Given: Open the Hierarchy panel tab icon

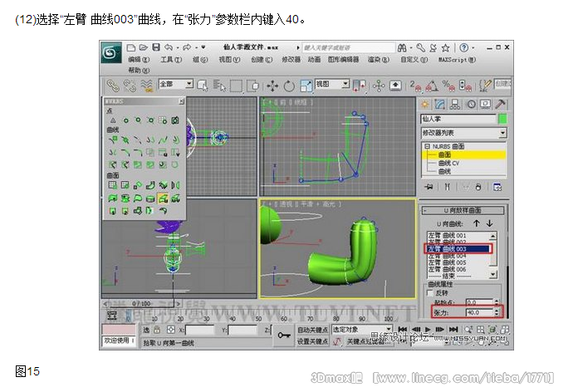Looking at the screenshot, I should coord(455,105).
